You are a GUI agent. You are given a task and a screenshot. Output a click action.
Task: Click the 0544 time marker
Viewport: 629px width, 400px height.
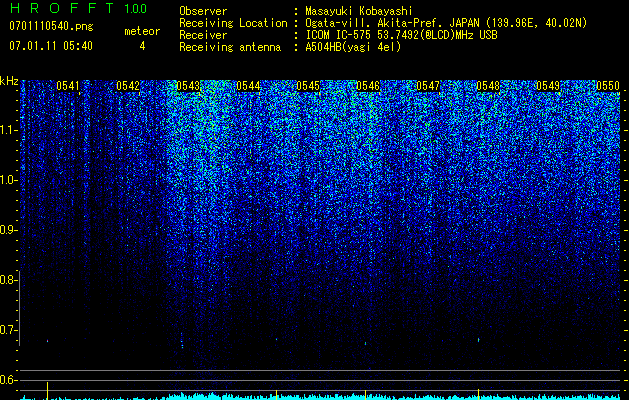248,86
